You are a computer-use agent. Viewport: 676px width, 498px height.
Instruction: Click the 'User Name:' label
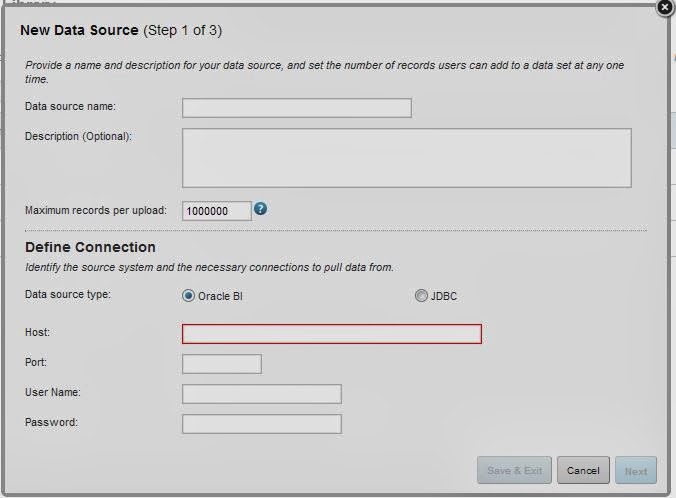pyautogui.click(x=53, y=392)
